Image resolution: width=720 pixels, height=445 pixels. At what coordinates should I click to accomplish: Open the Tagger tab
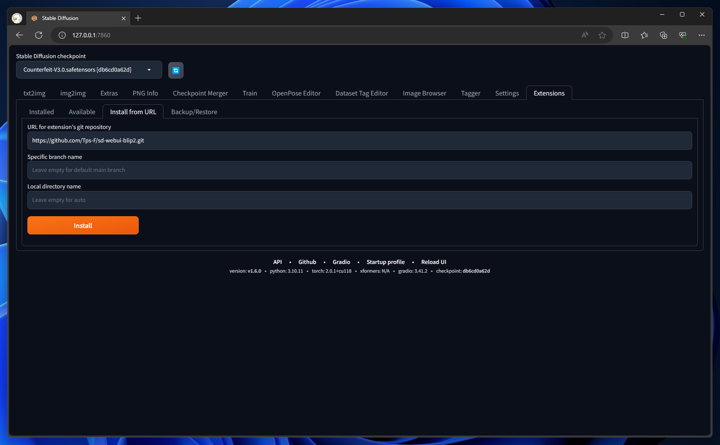[471, 93]
